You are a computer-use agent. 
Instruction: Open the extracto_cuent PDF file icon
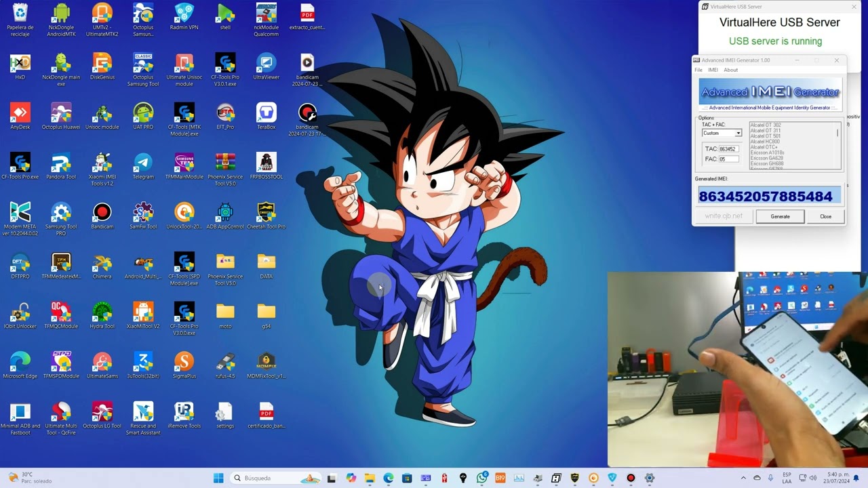pos(307,17)
